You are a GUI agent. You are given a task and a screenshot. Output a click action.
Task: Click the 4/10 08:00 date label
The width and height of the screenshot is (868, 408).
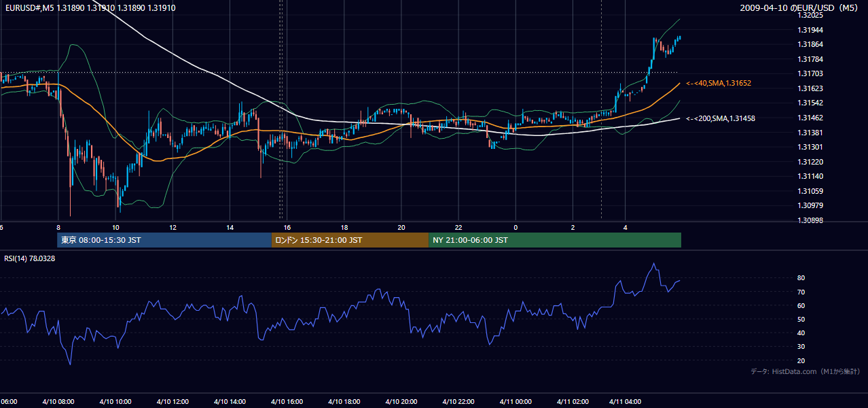(x=58, y=402)
